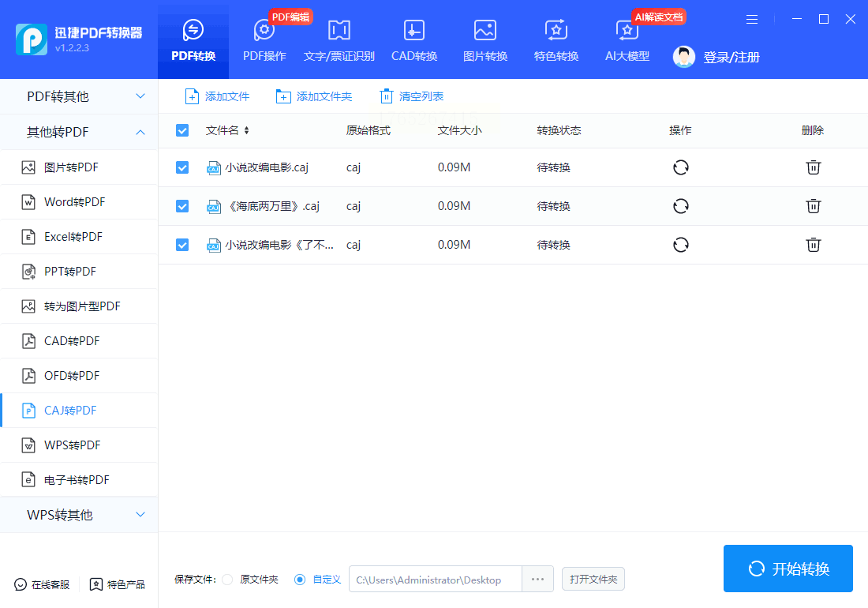
Task: Open the CAD转换 module icon
Action: point(414,32)
